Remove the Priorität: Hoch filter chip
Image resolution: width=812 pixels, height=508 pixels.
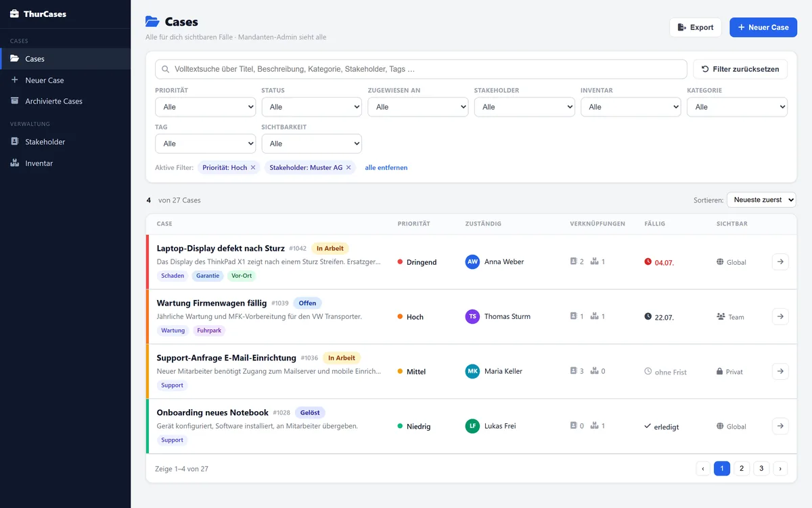pos(253,167)
